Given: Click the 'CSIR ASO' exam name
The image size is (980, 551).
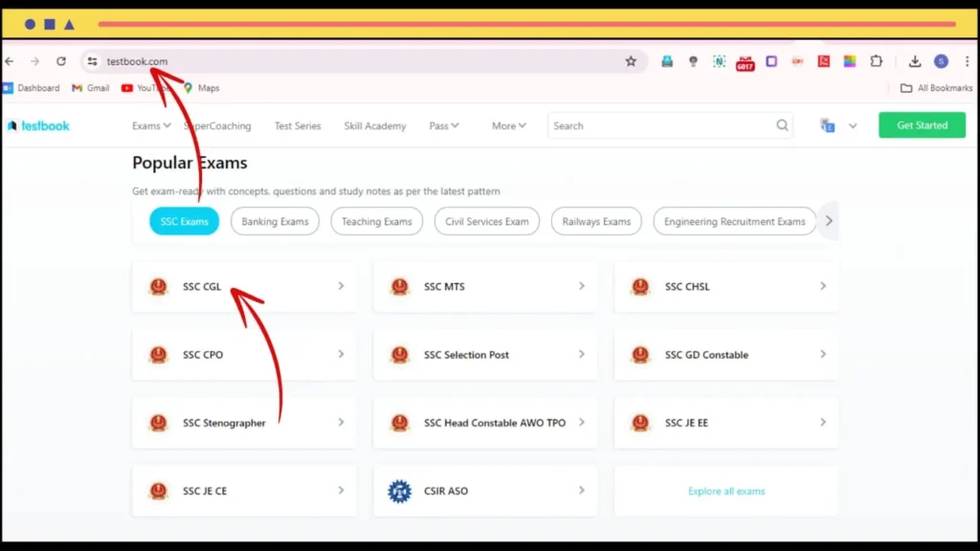Looking at the screenshot, I should pos(446,491).
